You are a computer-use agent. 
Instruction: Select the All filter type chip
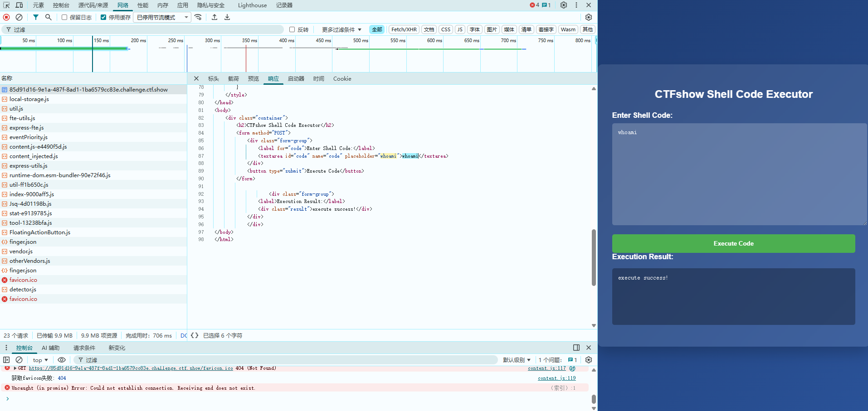377,29
